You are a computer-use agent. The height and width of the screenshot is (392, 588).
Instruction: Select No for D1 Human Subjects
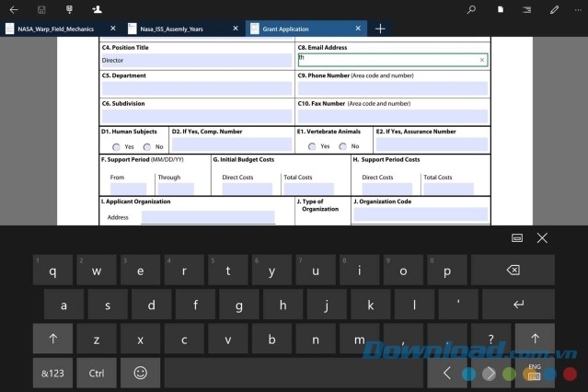(147, 146)
